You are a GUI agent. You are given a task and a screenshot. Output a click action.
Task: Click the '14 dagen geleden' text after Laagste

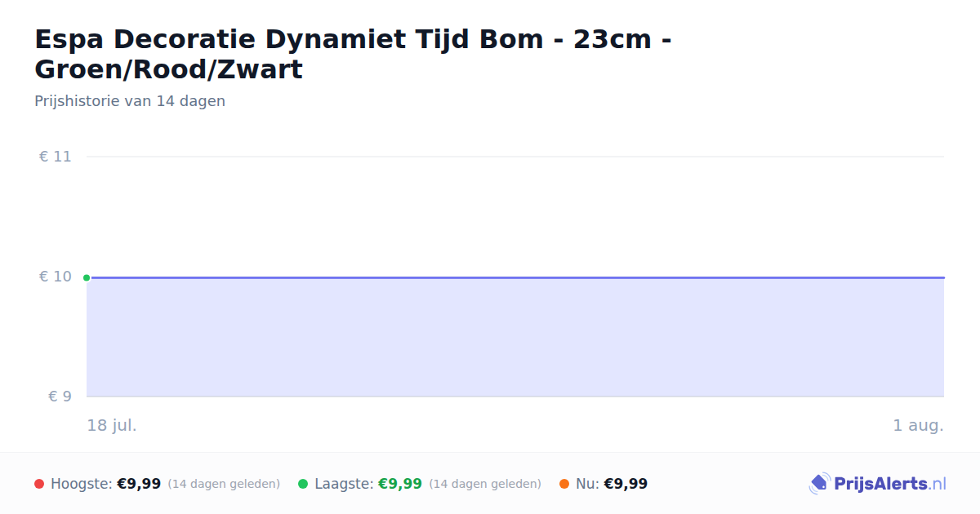[485, 484]
